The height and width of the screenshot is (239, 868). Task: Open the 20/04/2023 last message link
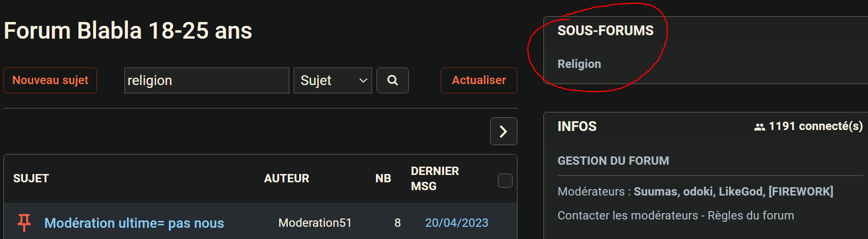(x=456, y=223)
